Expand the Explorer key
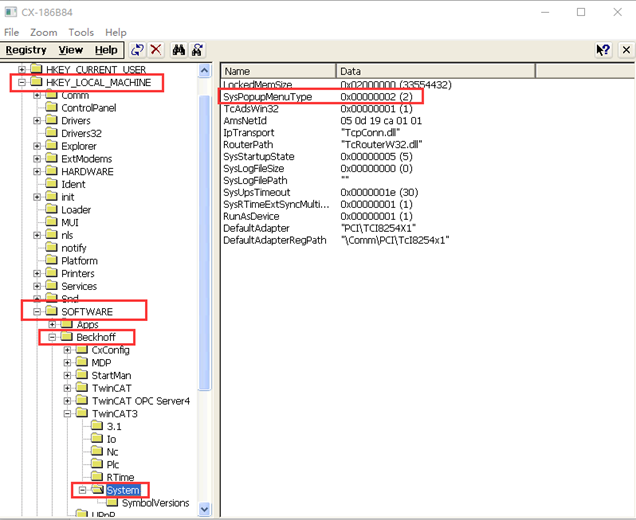Viewport: 636px width, 520px height. 37,146
